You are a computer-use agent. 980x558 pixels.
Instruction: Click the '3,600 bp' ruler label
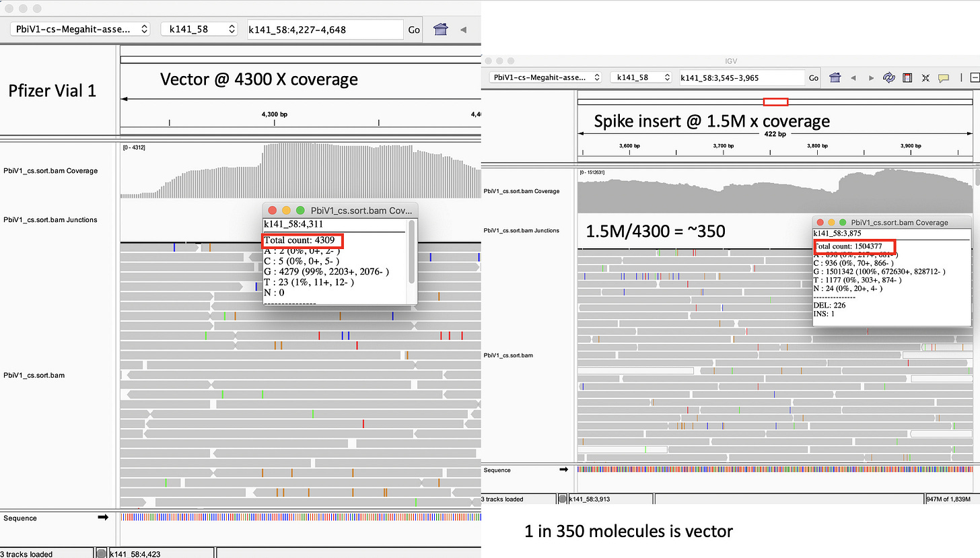(x=629, y=145)
